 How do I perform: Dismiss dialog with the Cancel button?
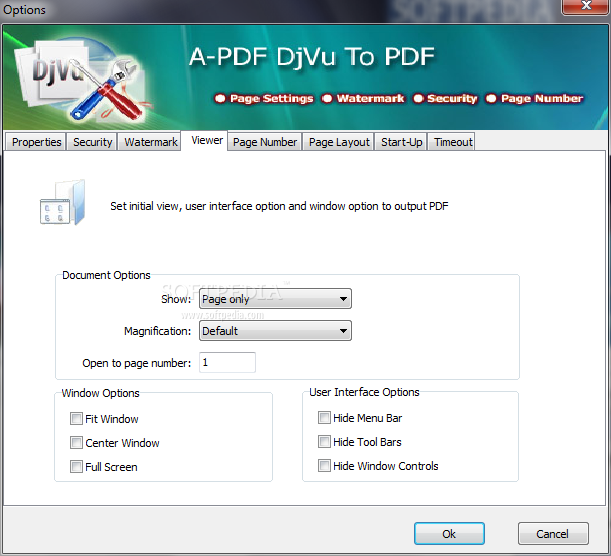[x=553, y=533]
